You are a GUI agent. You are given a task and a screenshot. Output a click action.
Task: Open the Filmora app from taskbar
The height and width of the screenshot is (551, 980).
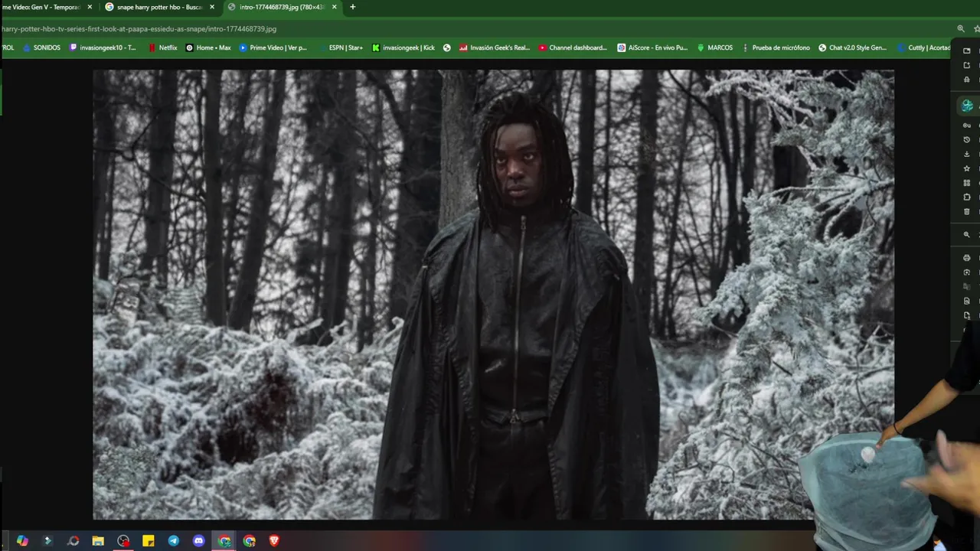(x=47, y=541)
